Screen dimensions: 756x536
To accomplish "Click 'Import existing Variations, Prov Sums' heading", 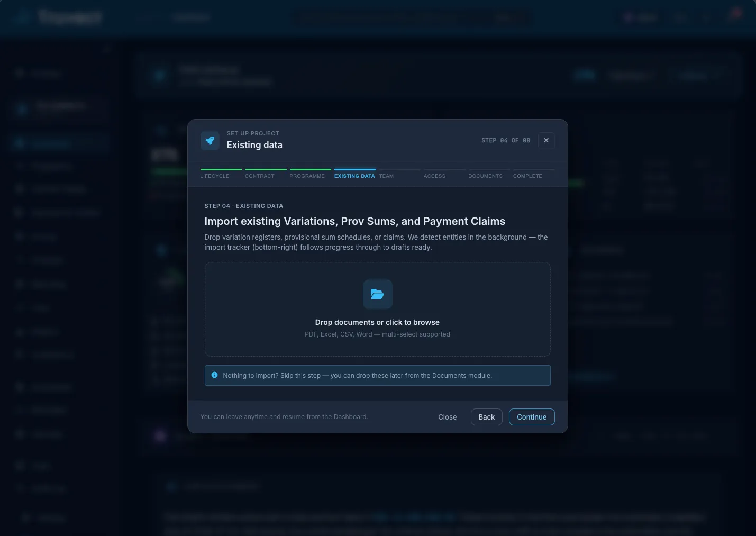I will pyautogui.click(x=355, y=221).
